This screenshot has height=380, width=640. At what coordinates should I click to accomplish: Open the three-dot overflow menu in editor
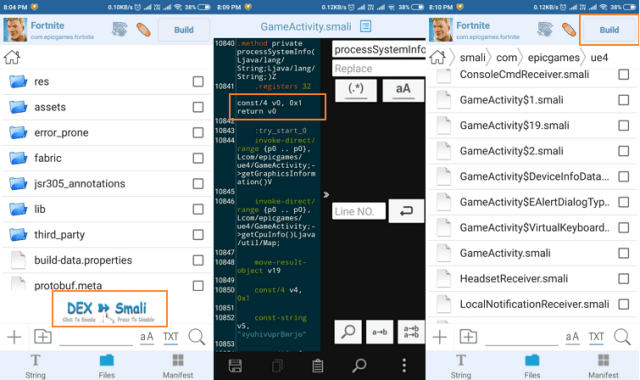(x=404, y=366)
